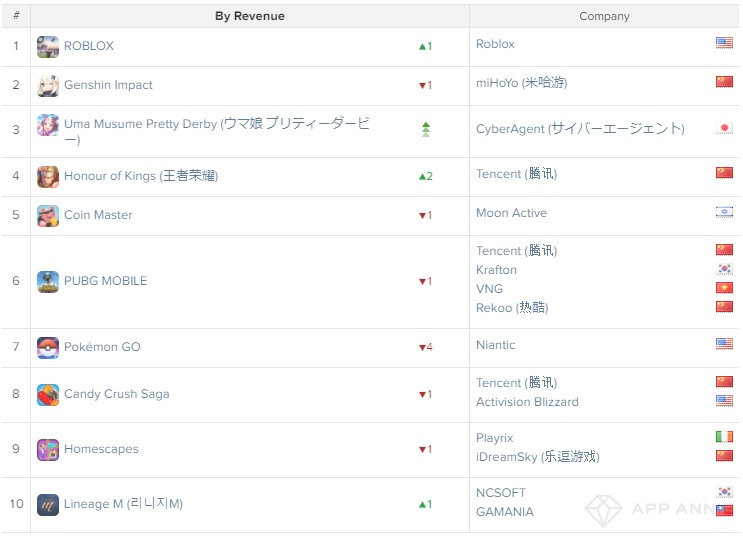Open the miHoYo company link
This screenshot has height=537, width=743.
coord(521,83)
